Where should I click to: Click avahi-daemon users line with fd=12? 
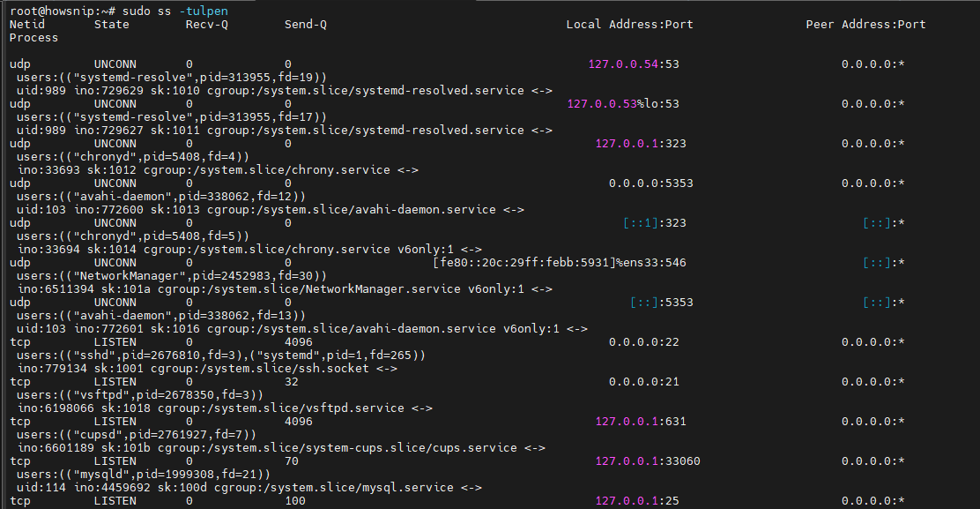point(160,197)
